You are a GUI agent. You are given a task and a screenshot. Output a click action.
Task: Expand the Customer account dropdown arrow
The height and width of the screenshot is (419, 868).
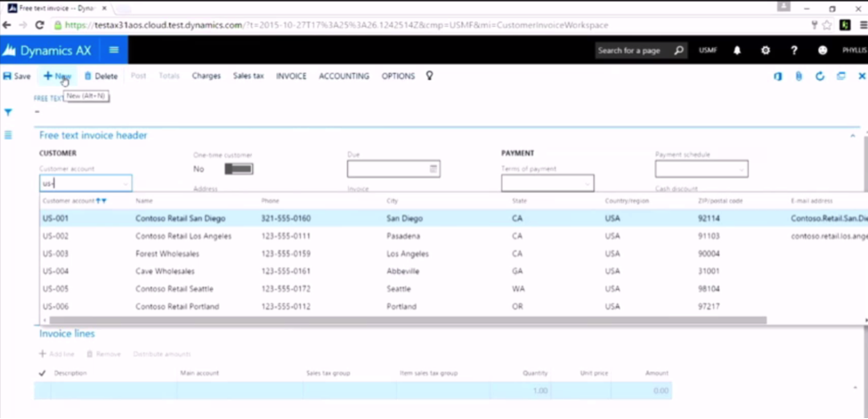click(x=126, y=184)
